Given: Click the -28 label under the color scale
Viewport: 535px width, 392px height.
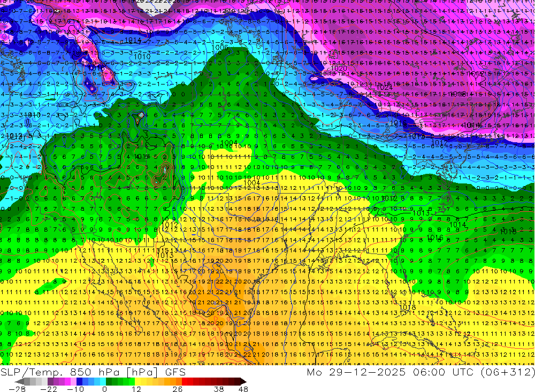Looking at the screenshot, I should click(x=17, y=389).
